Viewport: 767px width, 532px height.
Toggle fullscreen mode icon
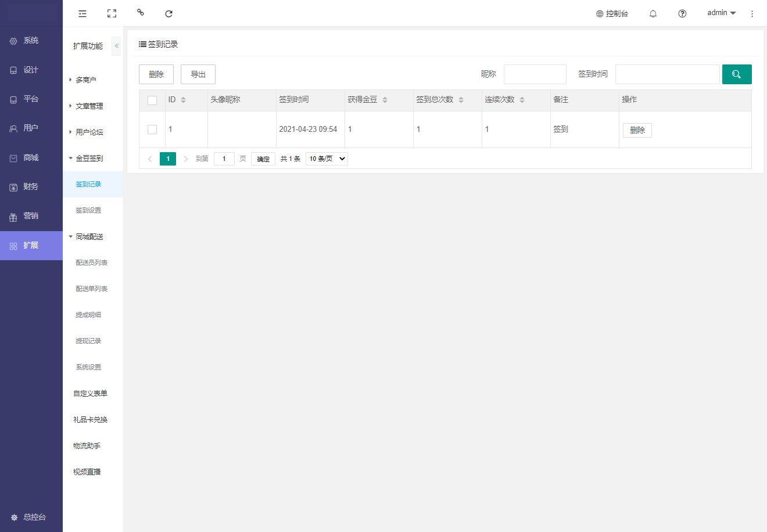pyautogui.click(x=112, y=13)
